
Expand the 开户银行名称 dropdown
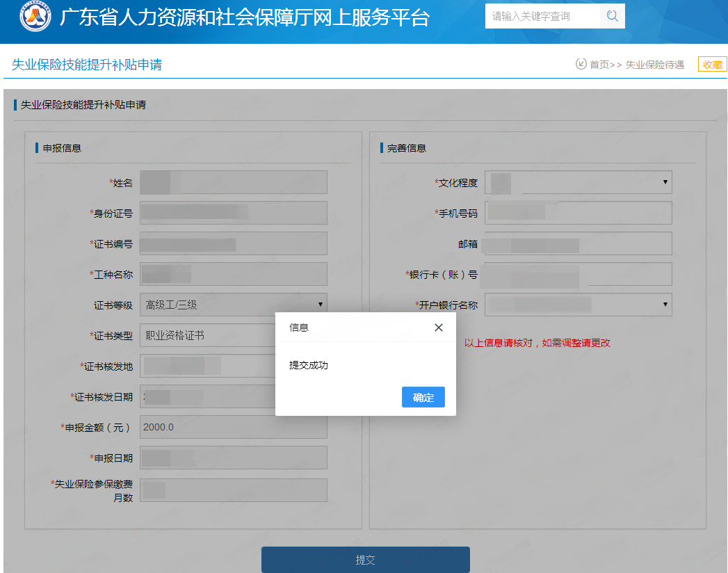(578, 305)
